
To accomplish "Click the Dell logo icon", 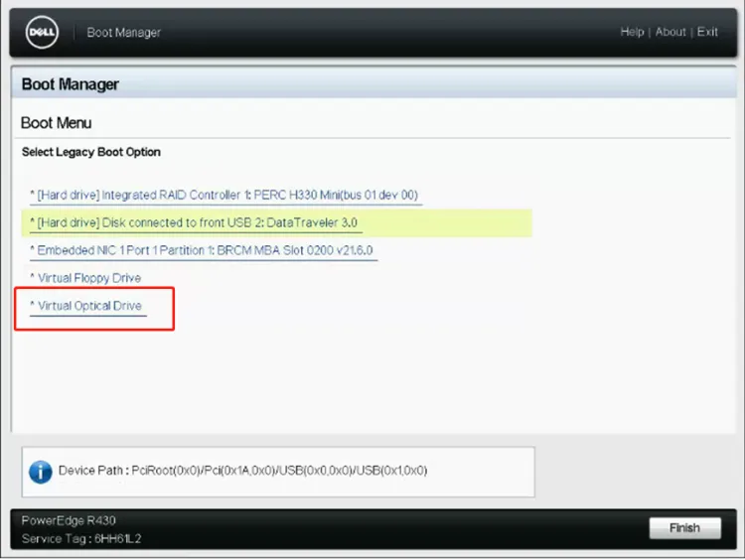I will coord(42,33).
